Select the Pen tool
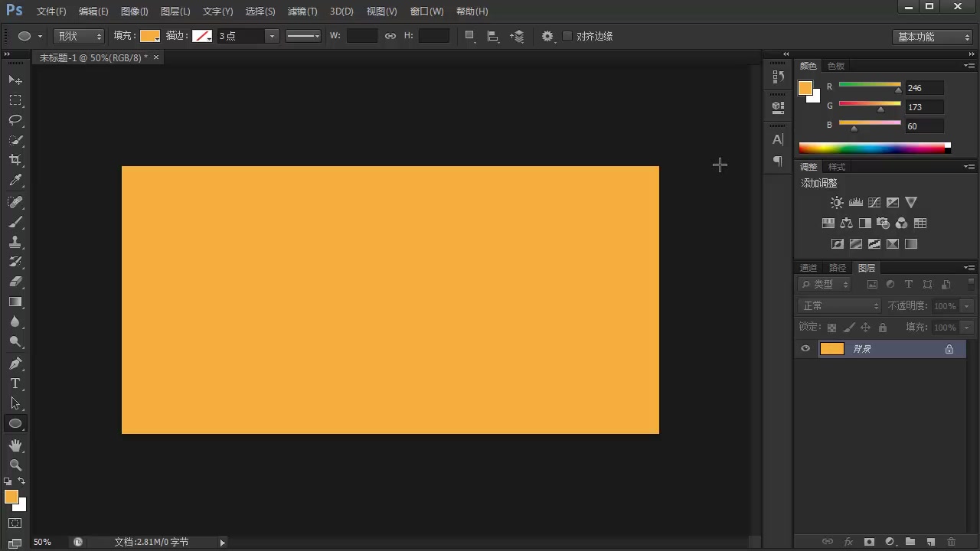The width and height of the screenshot is (980, 551). tap(15, 364)
